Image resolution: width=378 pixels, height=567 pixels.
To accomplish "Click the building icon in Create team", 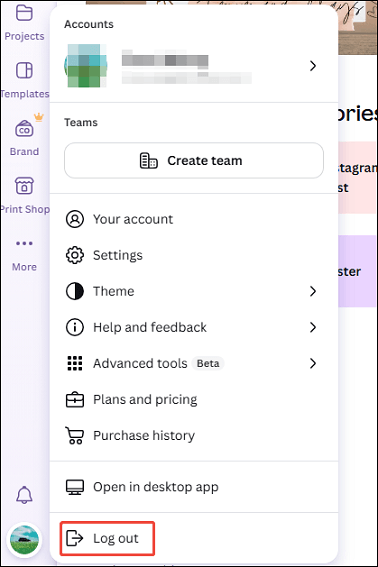I will pyautogui.click(x=149, y=161).
